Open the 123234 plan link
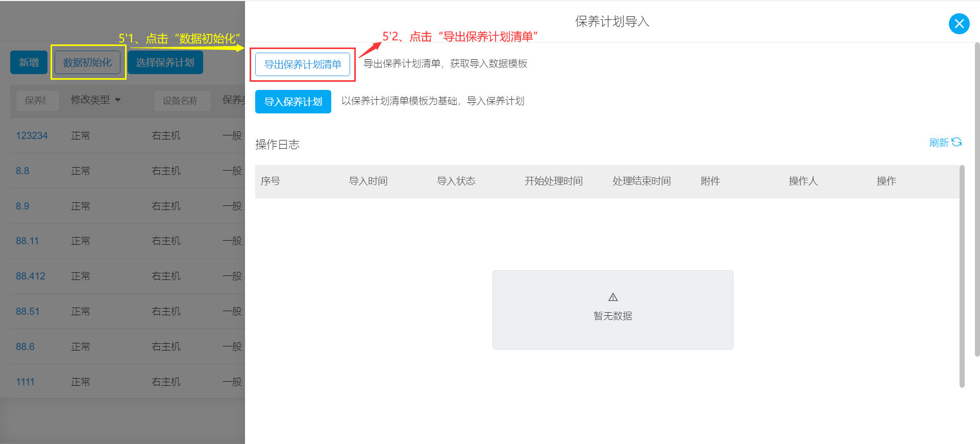Viewport: 980px width, 444px height. coord(32,135)
